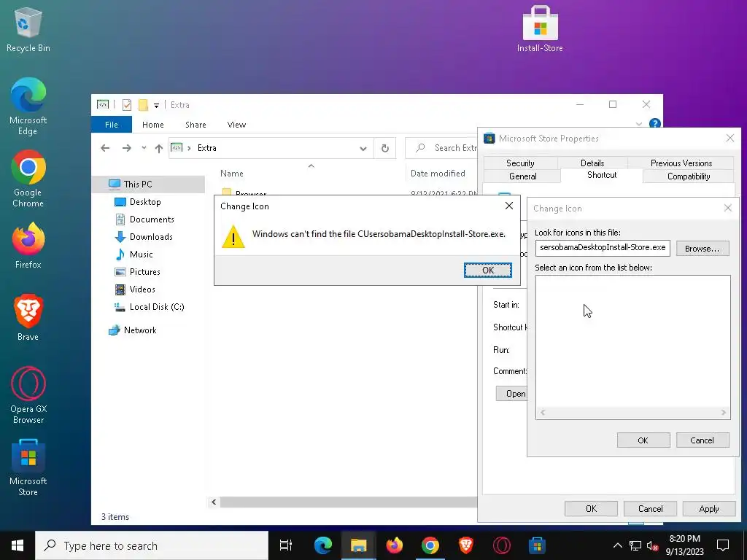747x560 pixels.
Task: Open recent locations dropdown in Explorer
Action: [144, 148]
